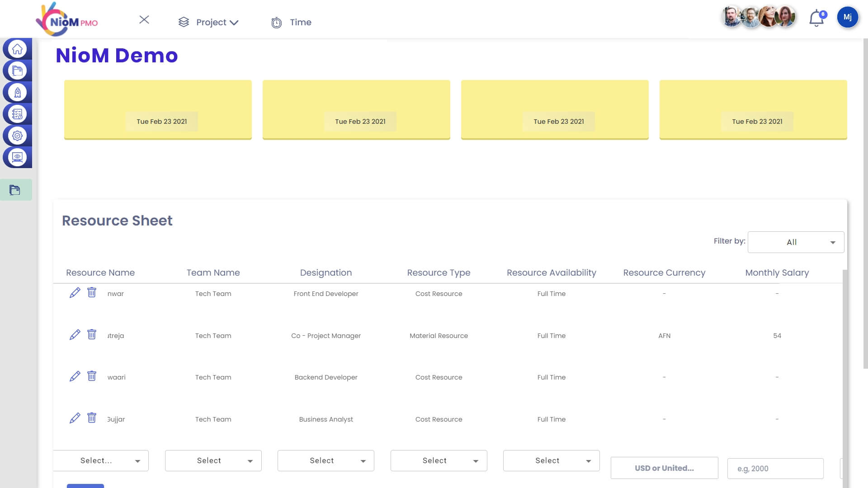Open the Filter by All dropdown
Viewport: 868px width, 488px height.
tap(796, 242)
